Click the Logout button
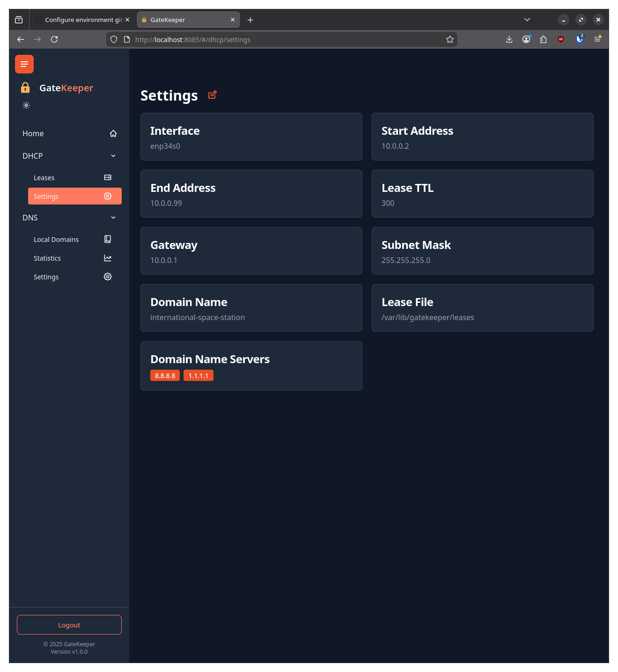Screen dimensions: 618x672 69,624
